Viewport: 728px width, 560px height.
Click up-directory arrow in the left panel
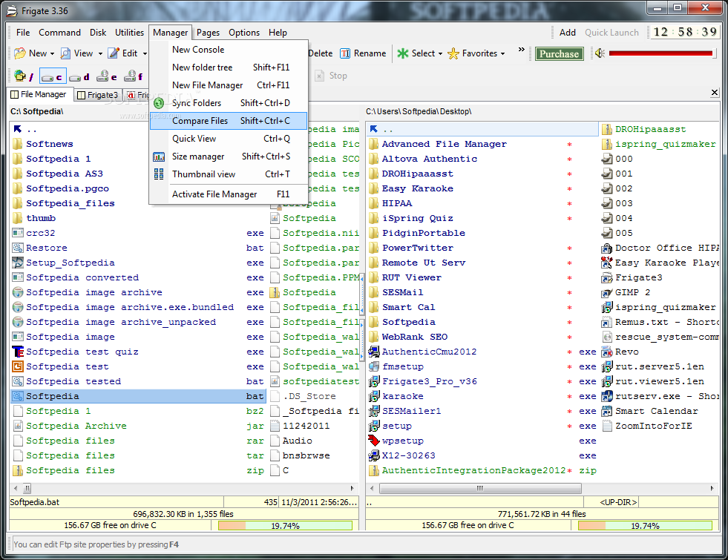18,129
